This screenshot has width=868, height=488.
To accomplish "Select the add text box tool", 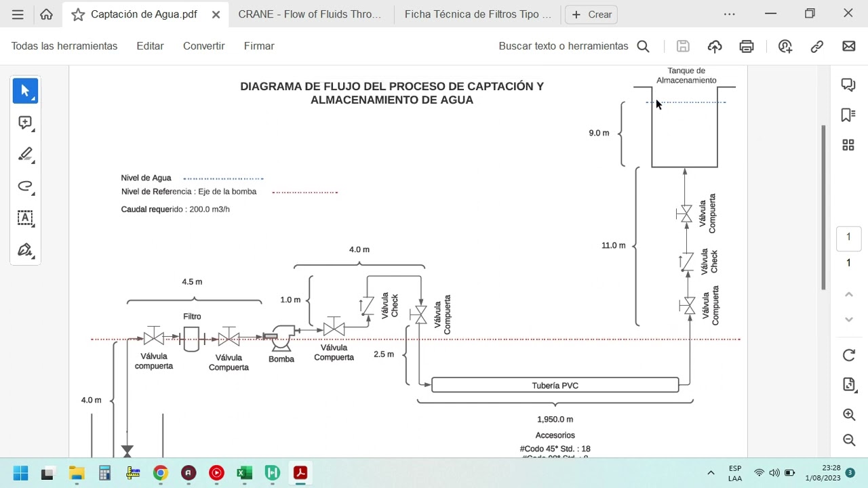I will [x=25, y=218].
